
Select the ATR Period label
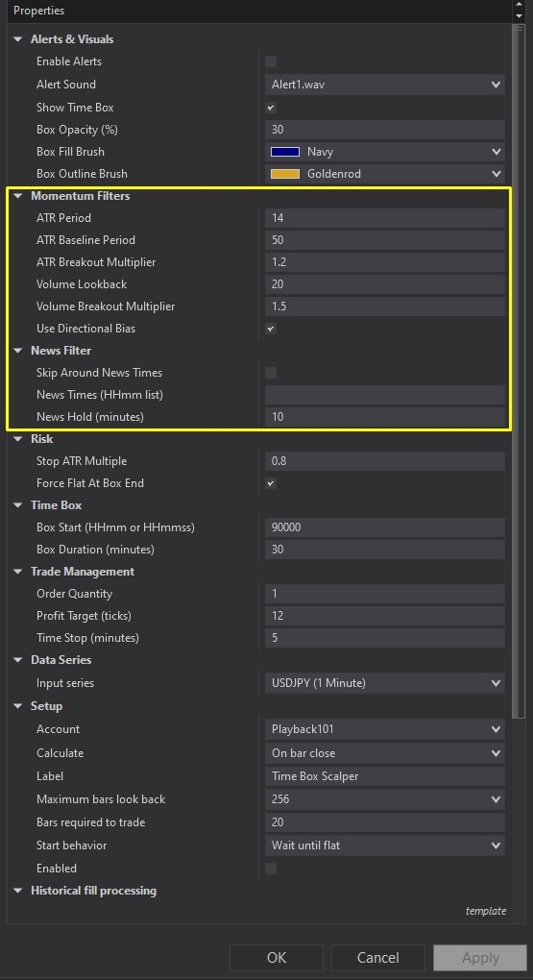pyautogui.click(x=63, y=218)
